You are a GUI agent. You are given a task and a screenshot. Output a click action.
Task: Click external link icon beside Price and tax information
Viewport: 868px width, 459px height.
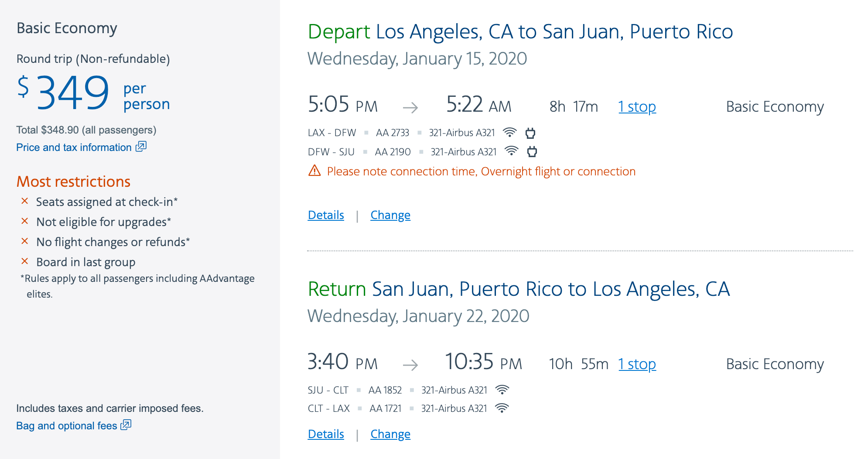[x=141, y=147]
